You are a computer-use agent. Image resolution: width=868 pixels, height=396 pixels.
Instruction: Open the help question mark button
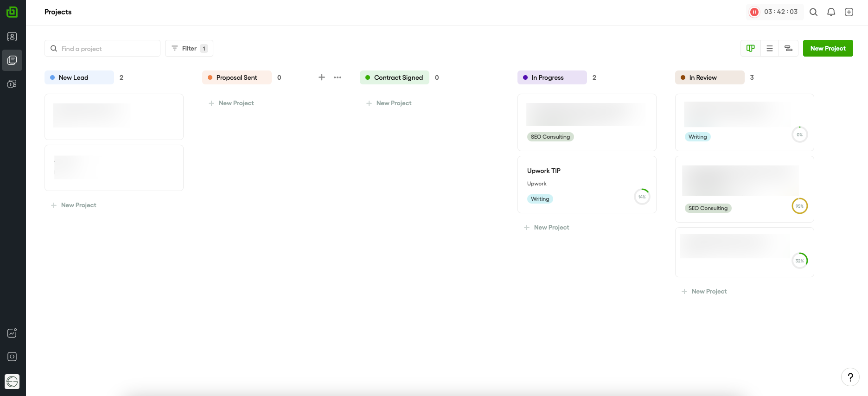pos(850,377)
